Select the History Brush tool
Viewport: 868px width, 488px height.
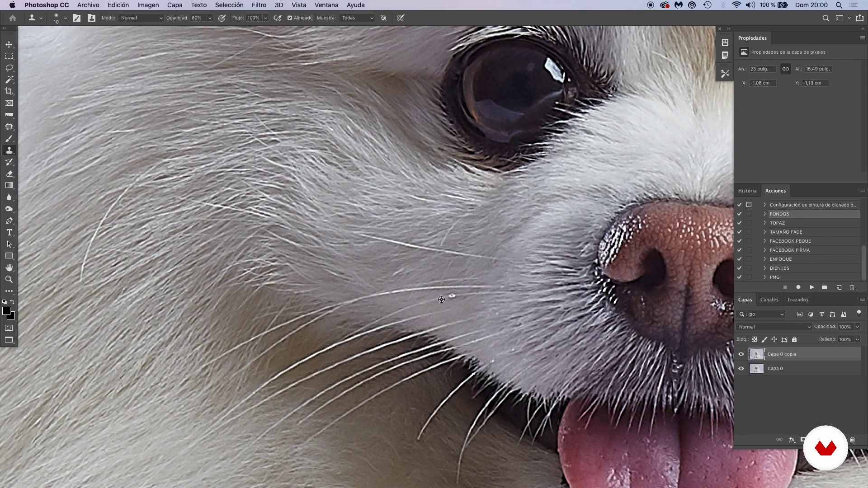(9, 162)
